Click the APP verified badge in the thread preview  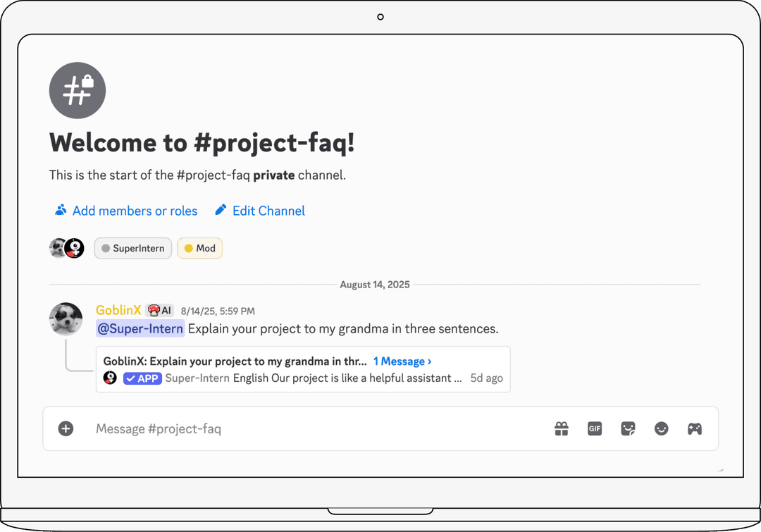point(142,378)
